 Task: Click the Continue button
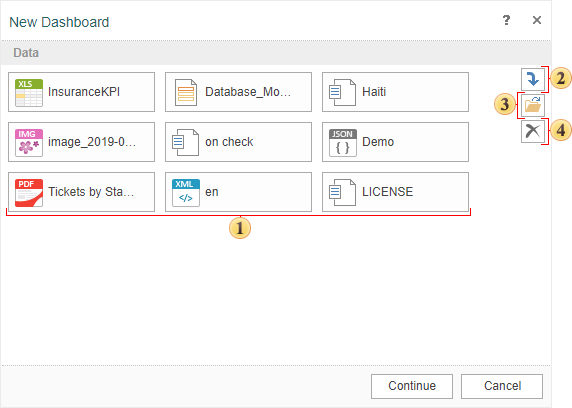click(x=412, y=386)
